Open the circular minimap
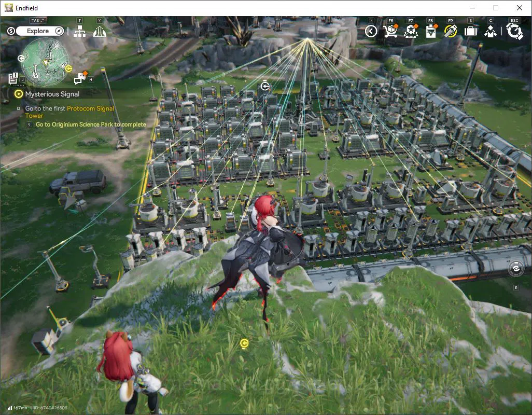 [x=45, y=62]
